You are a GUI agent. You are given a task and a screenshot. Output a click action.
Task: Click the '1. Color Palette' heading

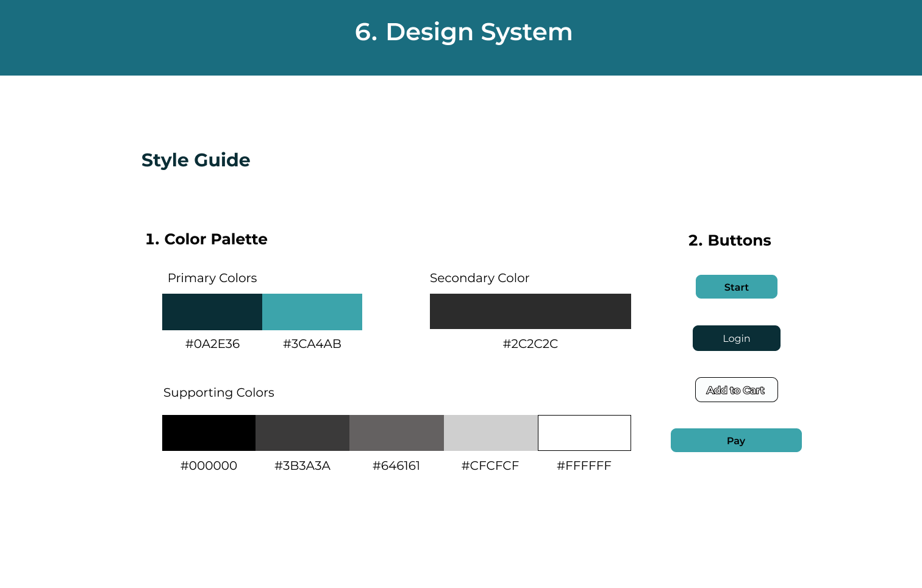click(x=206, y=239)
